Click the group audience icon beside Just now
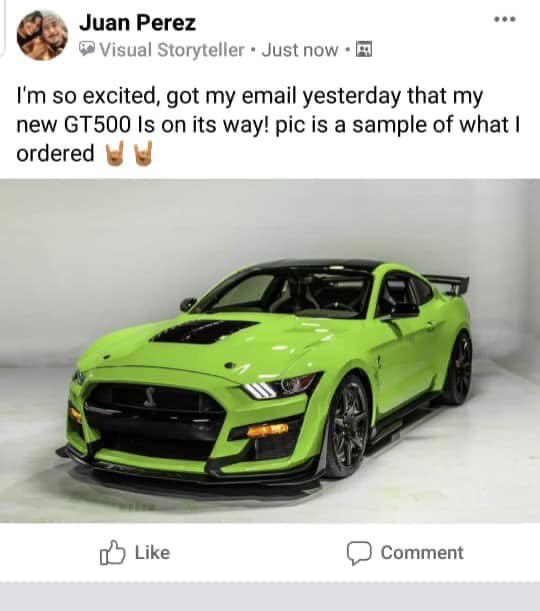540x611 pixels. tap(364, 49)
